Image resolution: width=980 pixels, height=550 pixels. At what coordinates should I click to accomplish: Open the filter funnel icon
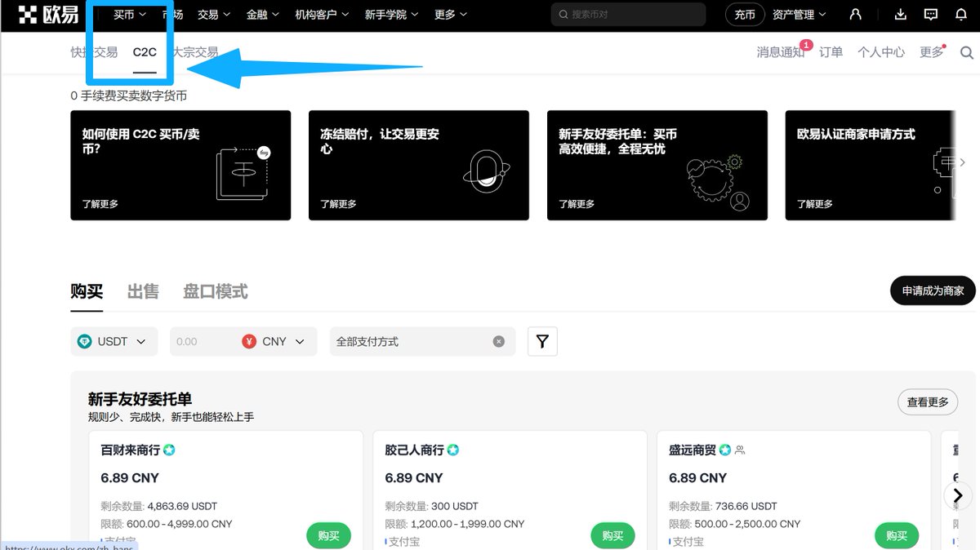[x=543, y=341]
